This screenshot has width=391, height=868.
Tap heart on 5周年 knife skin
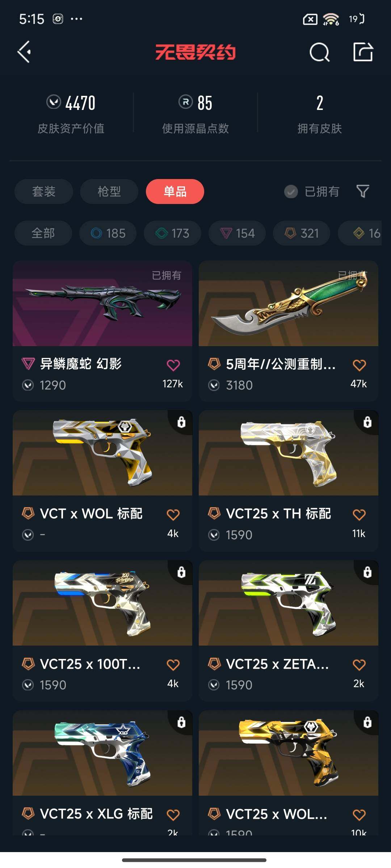point(359,365)
